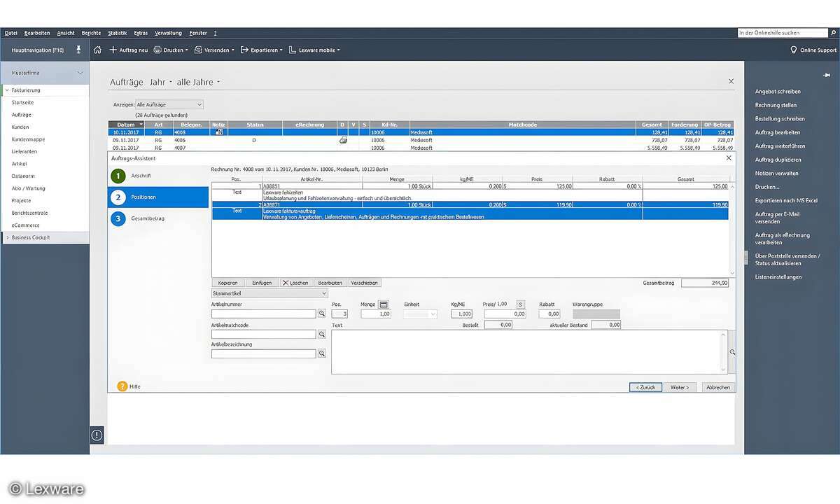Open the Fenster menu
Image resolution: width=840 pixels, height=504 pixels.
pos(198,33)
